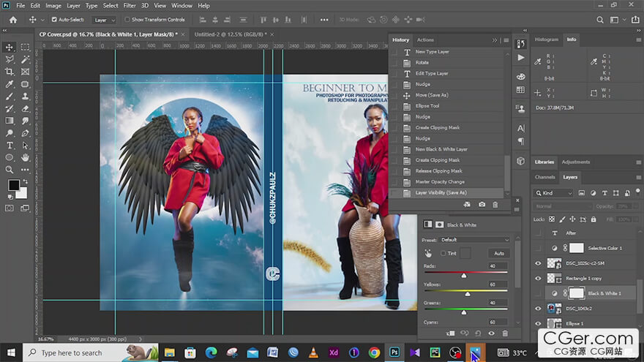Image resolution: width=644 pixels, height=362 pixels.
Task: Pick the Horizontal Type tool
Action: tap(10, 146)
